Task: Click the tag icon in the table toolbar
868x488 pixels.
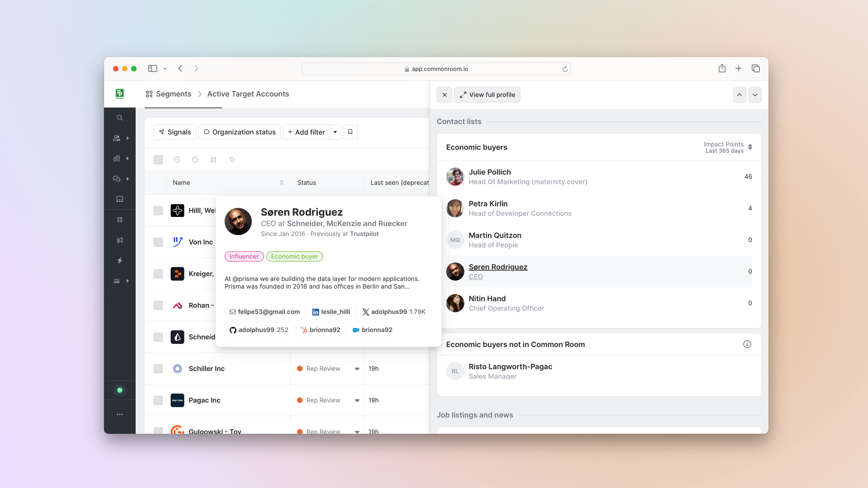Action: point(232,160)
